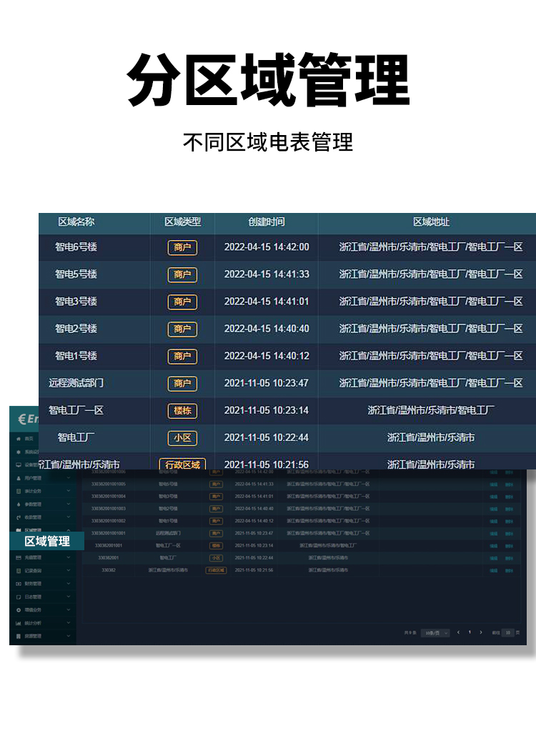
Task: Click the 统计分析 bar chart icon
Action: tap(19, 623)
